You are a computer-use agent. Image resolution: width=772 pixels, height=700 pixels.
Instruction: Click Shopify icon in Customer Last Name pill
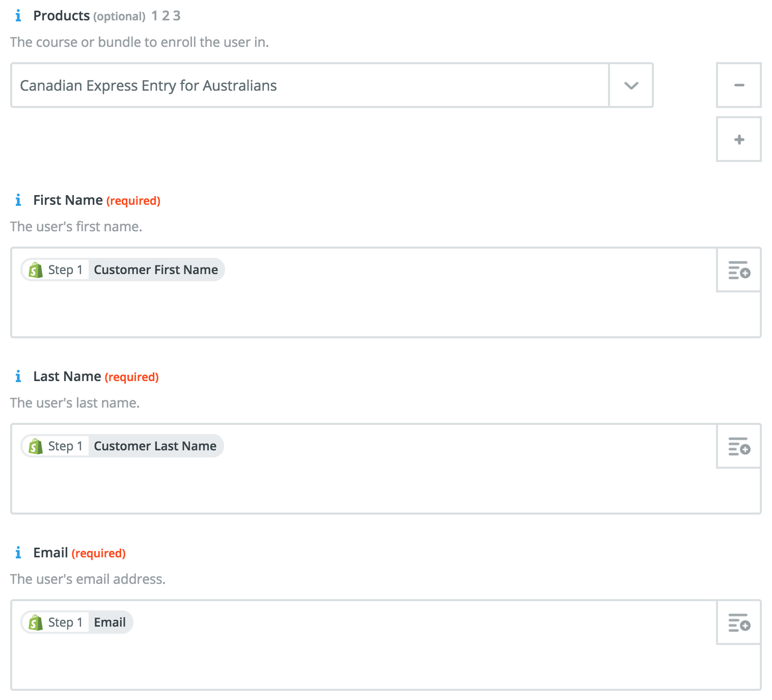pyautogui.click(x=35, y=446)
